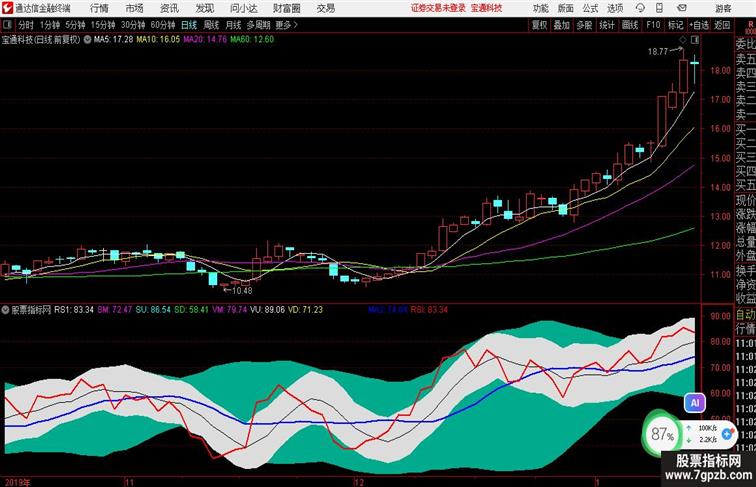Switch to 60分钟 chart period
This screenshot has width=756, height=487.
[162, 25]
